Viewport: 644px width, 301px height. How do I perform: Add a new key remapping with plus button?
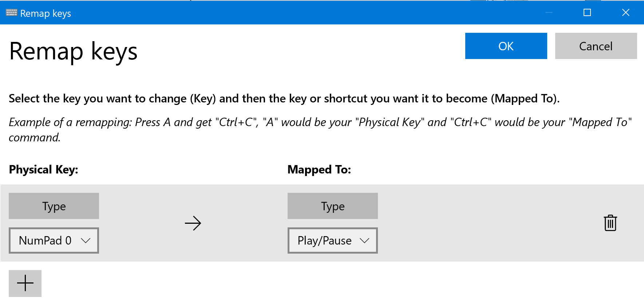tap(25, 283)
